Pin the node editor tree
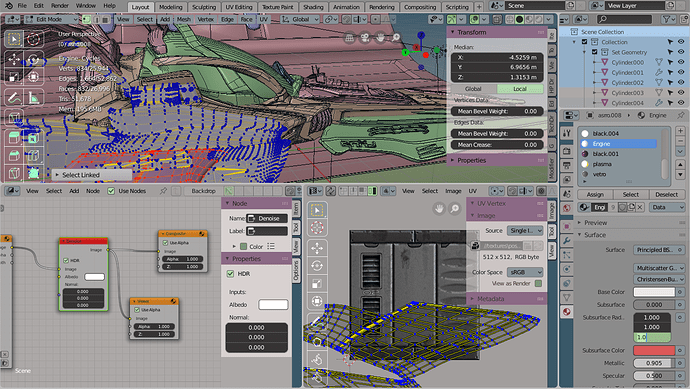 [164, 191]
